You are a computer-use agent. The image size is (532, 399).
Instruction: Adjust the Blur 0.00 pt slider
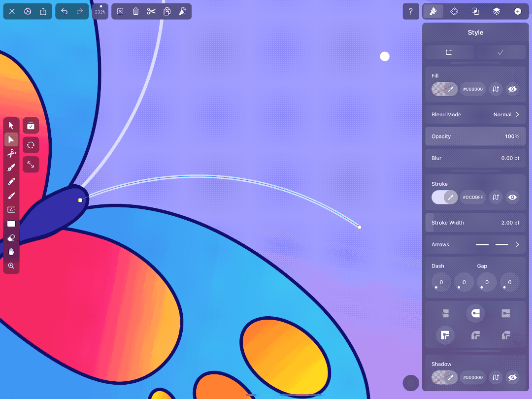[x=475, y=158]
